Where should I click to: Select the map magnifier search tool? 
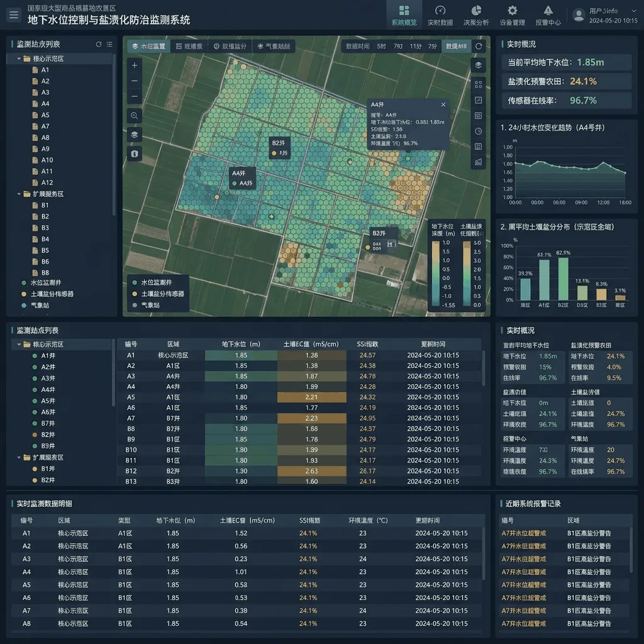coord(135,116)
